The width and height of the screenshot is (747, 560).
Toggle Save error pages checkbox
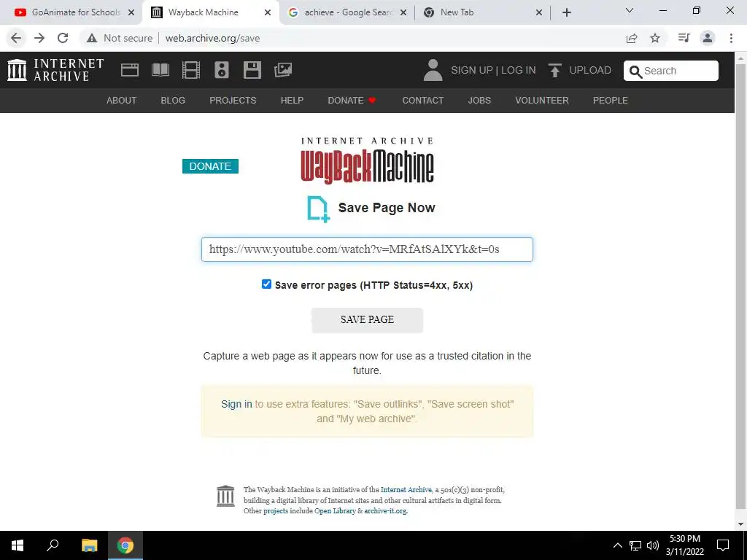click(x=266, y=284)
